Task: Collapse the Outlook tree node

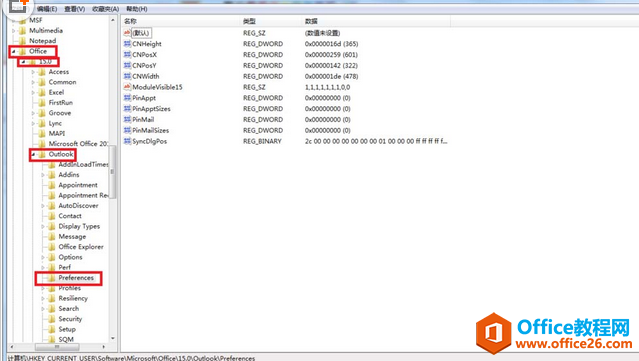Action: (33, 154)
